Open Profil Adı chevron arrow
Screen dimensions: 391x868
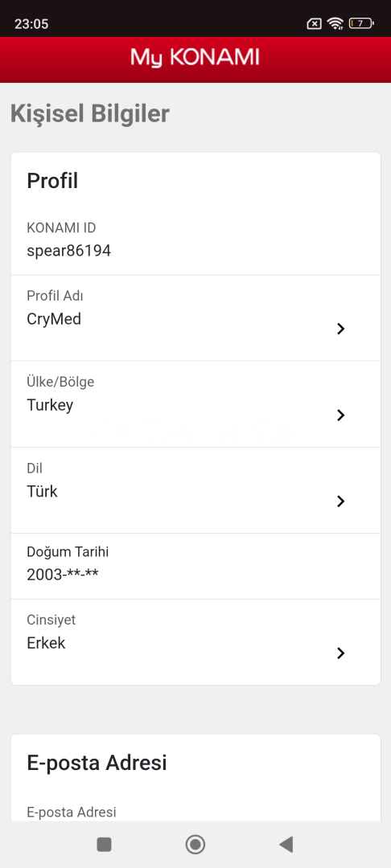[x=340, y=329]
